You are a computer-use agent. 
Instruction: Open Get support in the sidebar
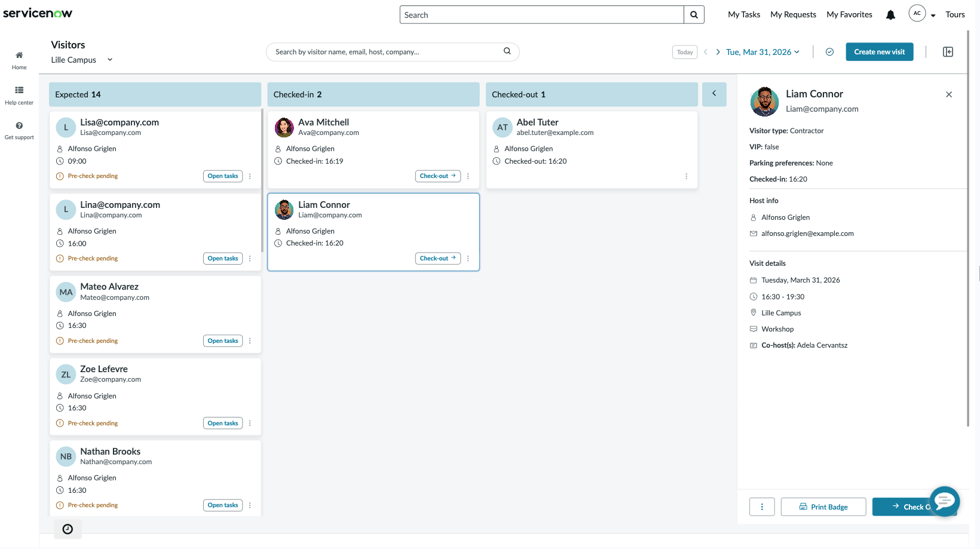[x=19, y=130]
